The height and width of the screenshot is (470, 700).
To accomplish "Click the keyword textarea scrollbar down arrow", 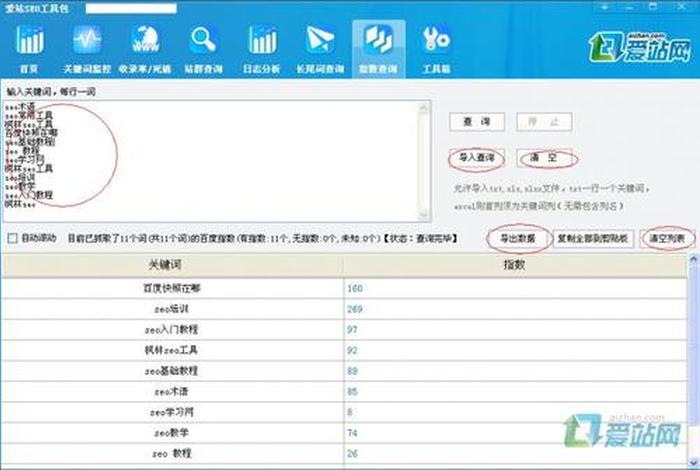I will [x=424, y=215].
